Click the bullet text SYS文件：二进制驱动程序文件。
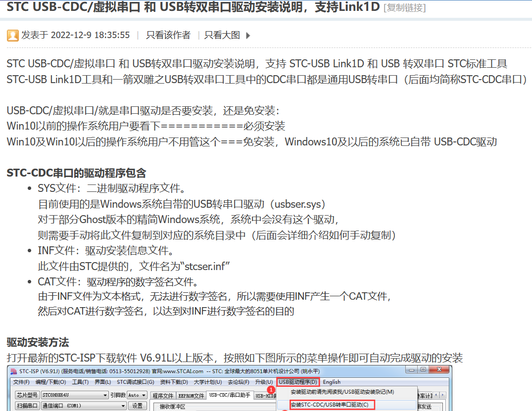The image size is (532, 411). (112, 188)
